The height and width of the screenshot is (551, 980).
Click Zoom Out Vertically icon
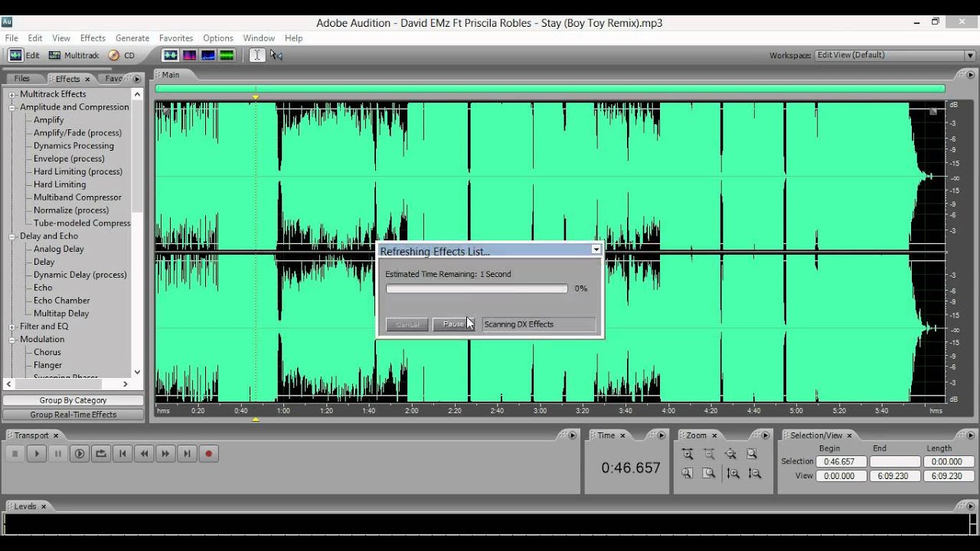(x=754, y=474)
